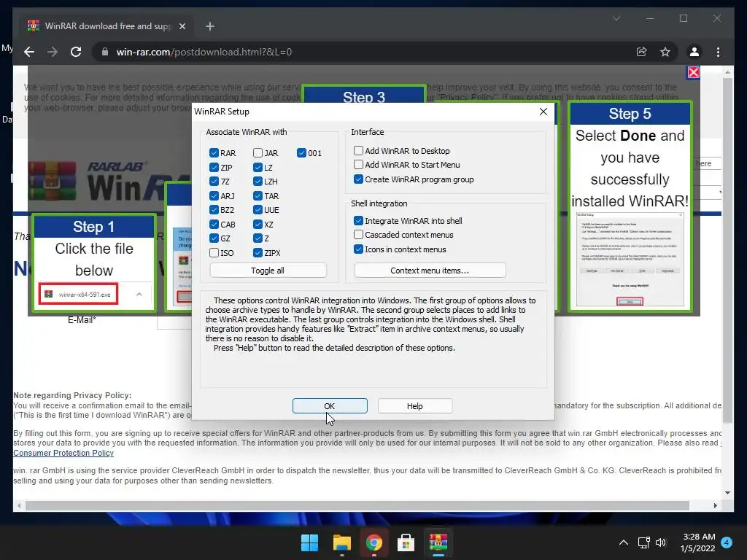Click the lock icon in address bar
Screen dimensions: 747x560
point(105,52)
